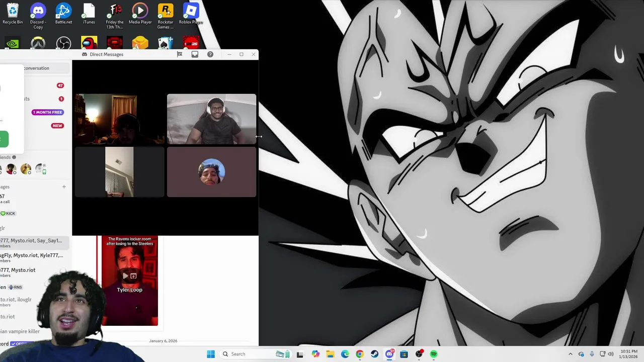Open the Discord help question mark icon
Viewport: 644px width, 362px height.
click(x=210, y=54)
